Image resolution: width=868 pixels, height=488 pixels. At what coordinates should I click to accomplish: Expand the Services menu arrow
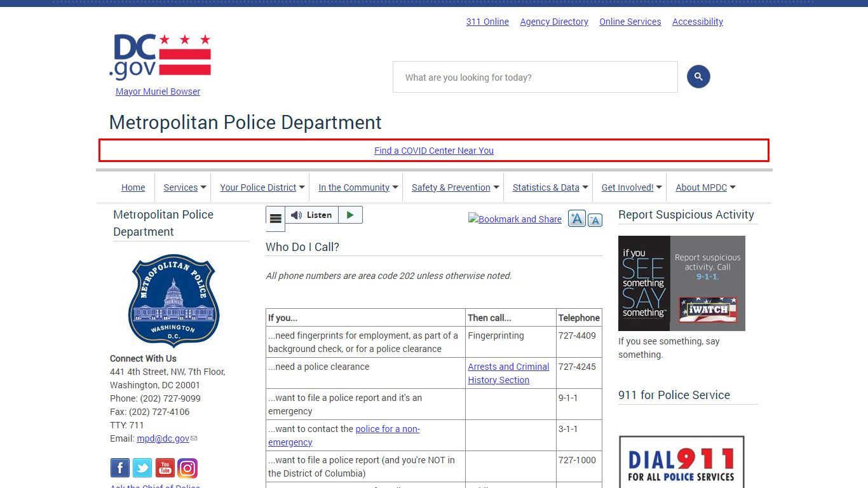click(203, 187)
